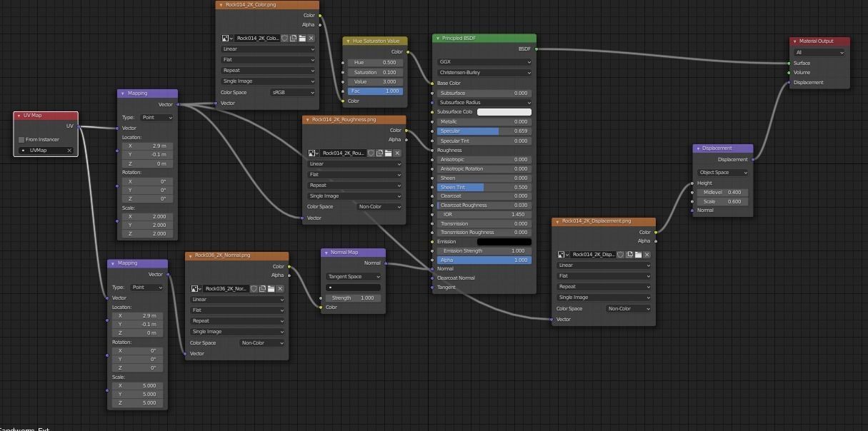Enable From Instancer checkbox in UV Map node

[x=21, y=140]
